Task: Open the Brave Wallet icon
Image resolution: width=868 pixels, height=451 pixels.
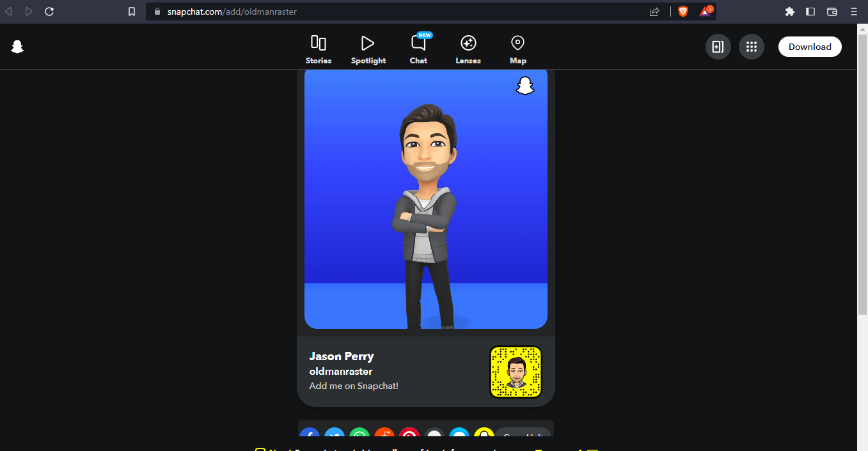Action: pyautogui.click(x=832, y=12)
